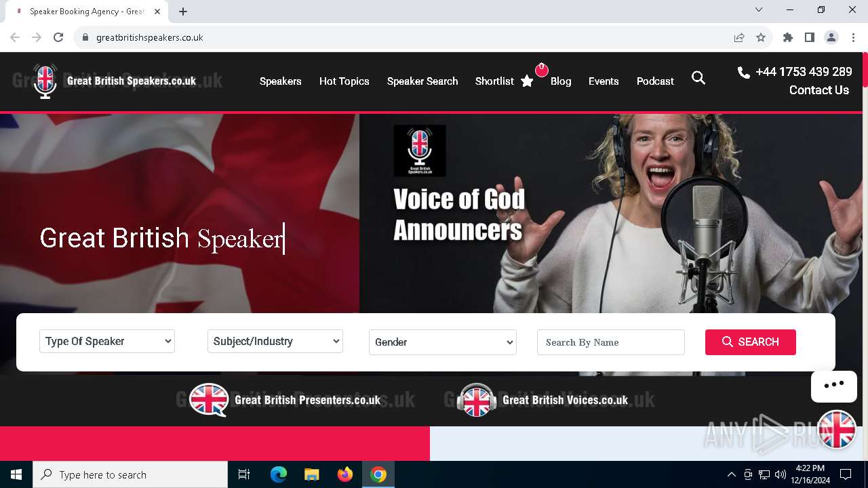The image size is (868, 488).
Task: Open a new browser tab
Action: click(x=183, y=12)
